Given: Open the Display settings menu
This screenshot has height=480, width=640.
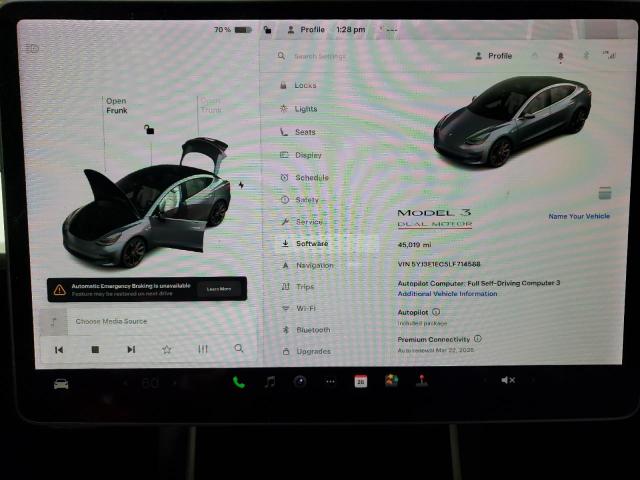Looking at the screenshot, I should click(301, 155).
